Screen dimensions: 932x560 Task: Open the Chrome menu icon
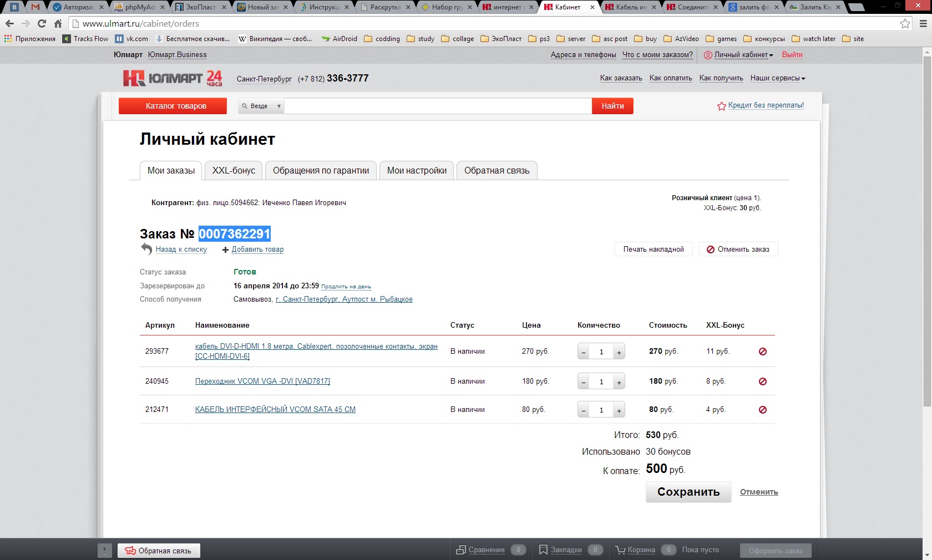(923, 23)
